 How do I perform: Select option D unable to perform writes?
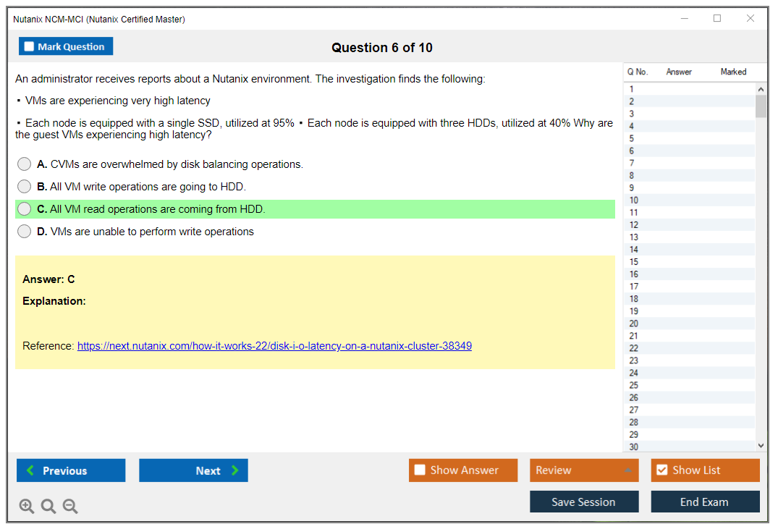[x=25, y=232]
